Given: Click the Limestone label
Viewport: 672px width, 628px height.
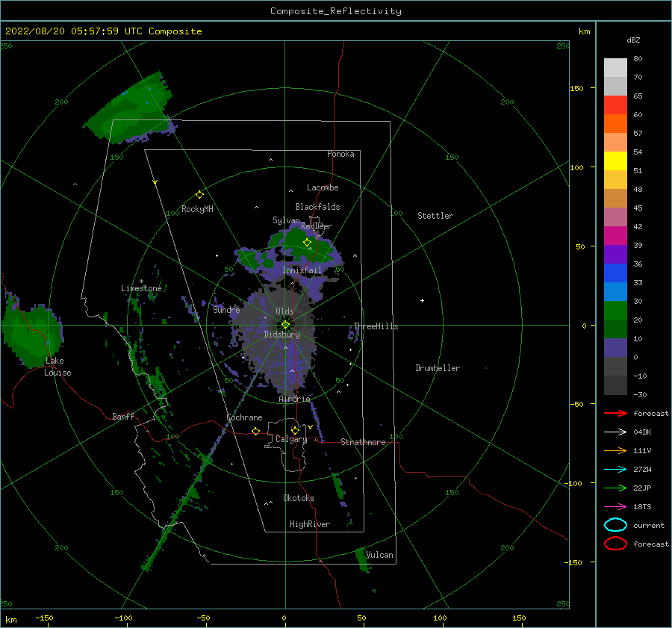Looking at the screenshot, I should pyautogui.click(x=141, y=288).
